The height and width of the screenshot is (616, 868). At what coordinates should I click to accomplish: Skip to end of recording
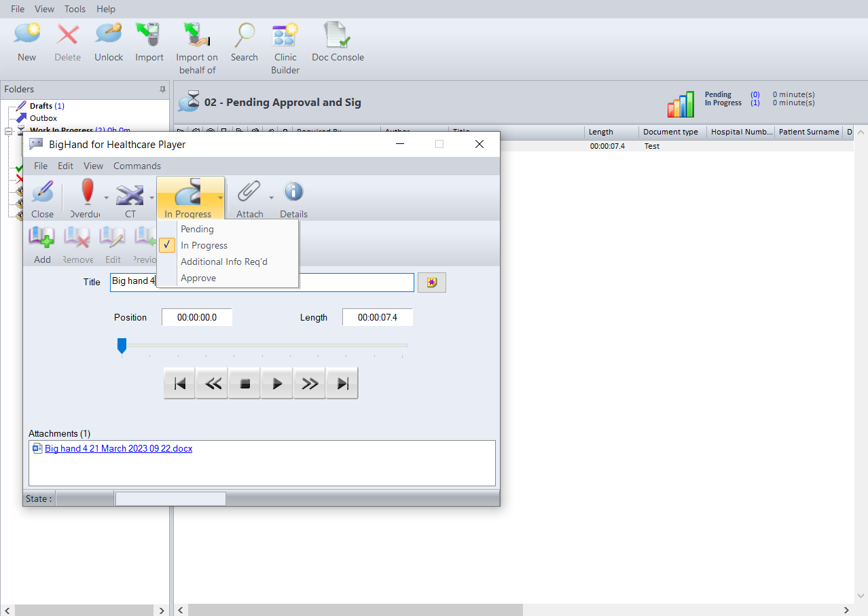342,384
